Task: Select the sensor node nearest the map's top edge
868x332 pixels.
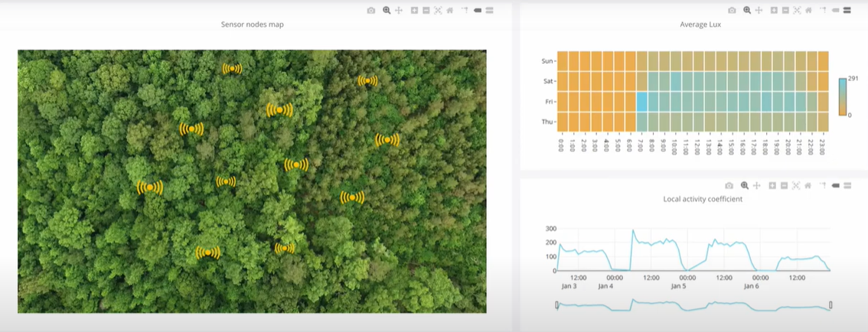Action: [x=232, y=68]
